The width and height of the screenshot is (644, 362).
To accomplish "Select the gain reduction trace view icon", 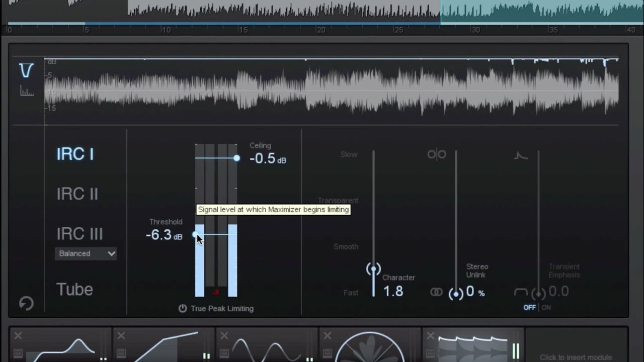I will 26,70.
